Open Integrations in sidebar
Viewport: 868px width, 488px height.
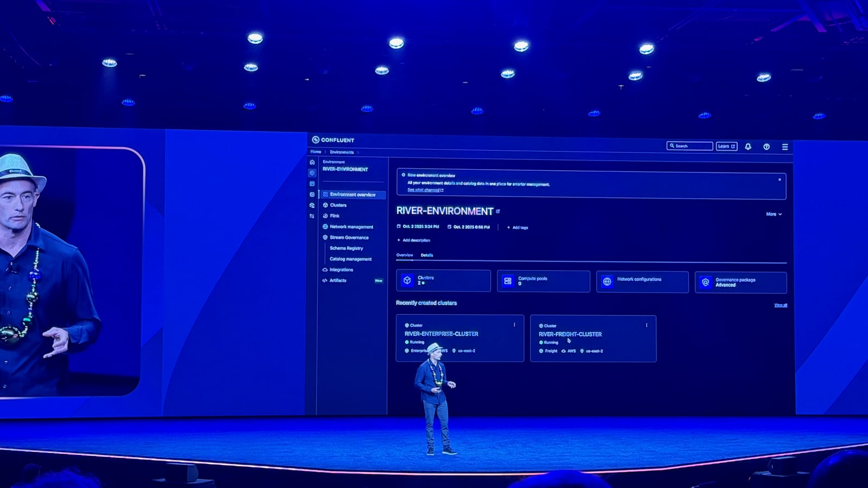341,269
